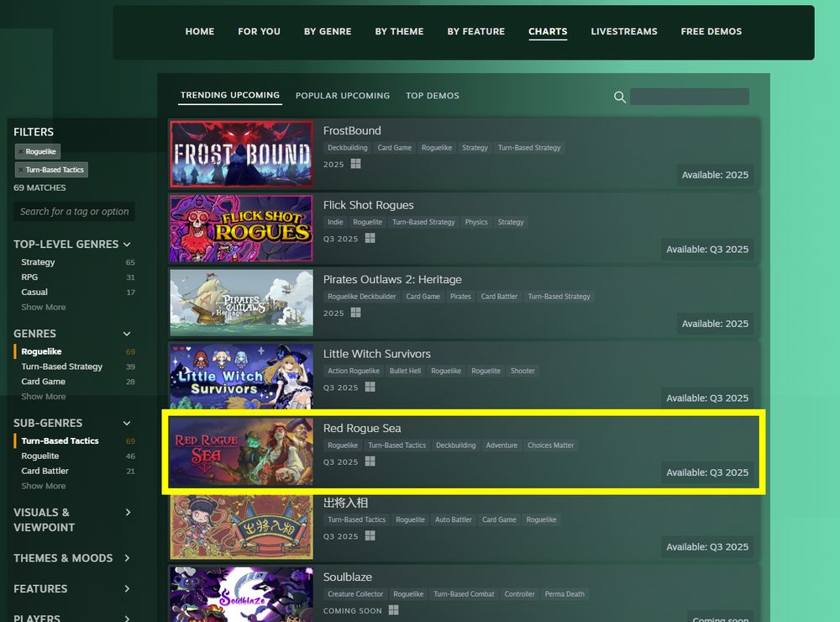Open the FrostBound game title link

click(x=352, y=131)
